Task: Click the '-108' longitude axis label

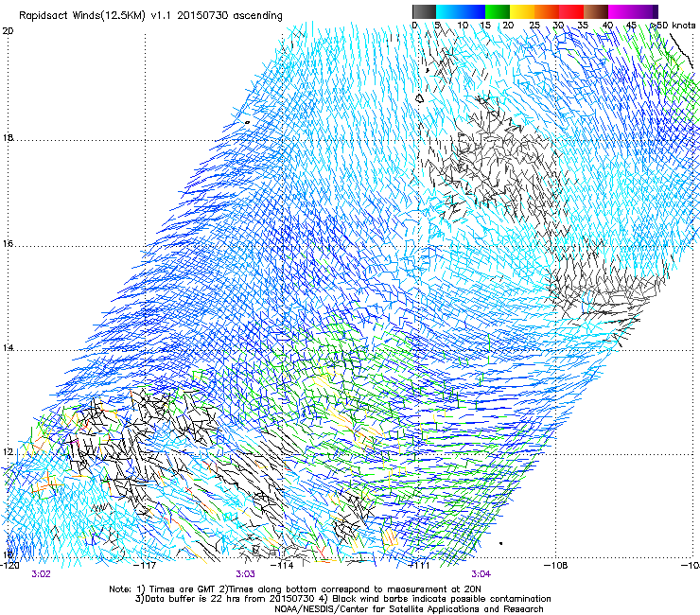Action: point(556,565)
